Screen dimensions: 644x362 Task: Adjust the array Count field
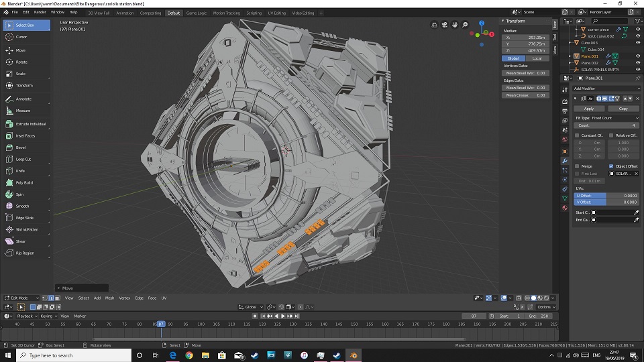point(606,125)
